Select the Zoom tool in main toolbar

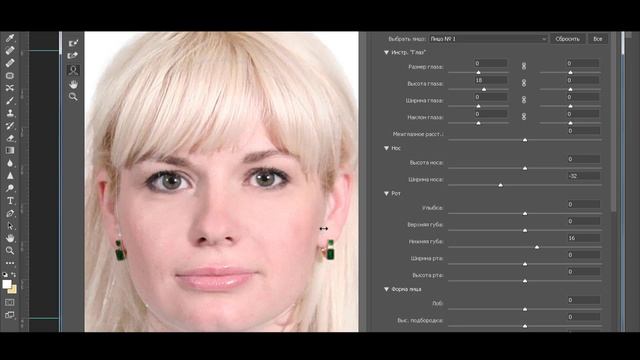click(x=10, y=251)
